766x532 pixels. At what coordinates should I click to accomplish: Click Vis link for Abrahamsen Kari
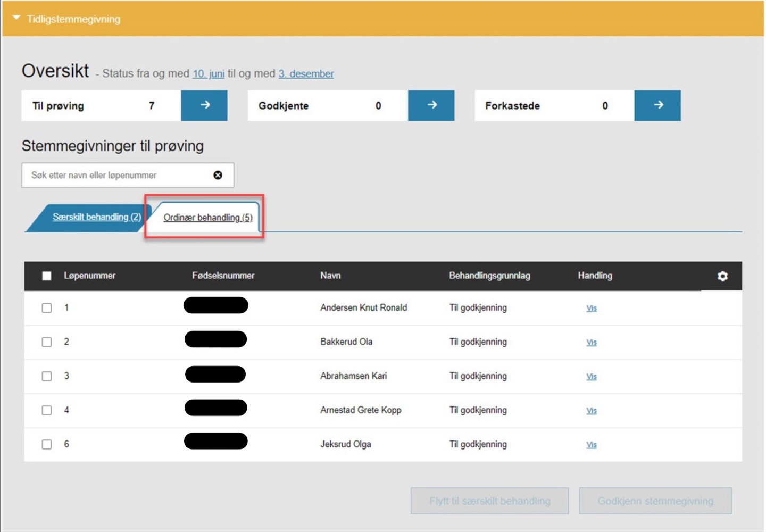[x=591, y=377]
